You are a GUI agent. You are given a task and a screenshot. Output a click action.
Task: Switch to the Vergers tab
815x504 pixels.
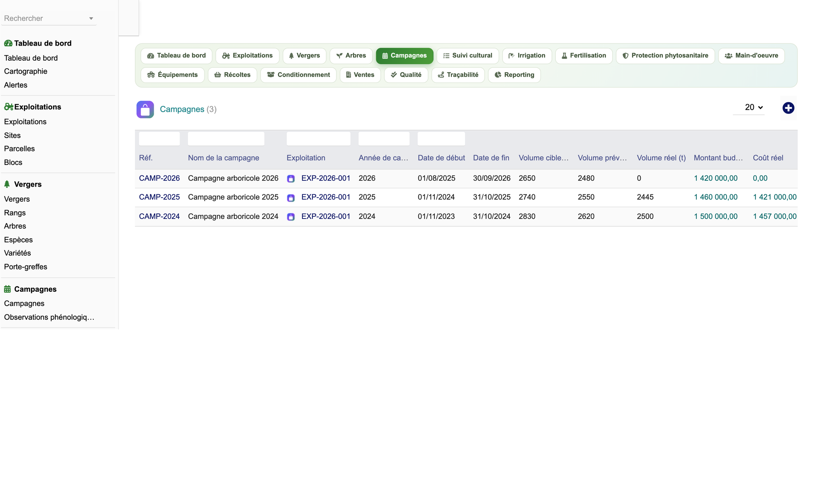pos(304,56)
